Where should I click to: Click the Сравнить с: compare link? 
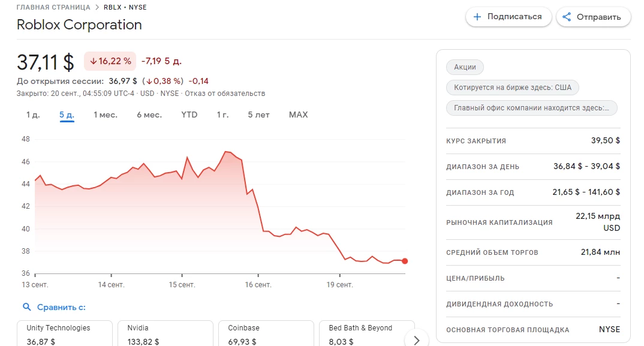tap(61, 308)
